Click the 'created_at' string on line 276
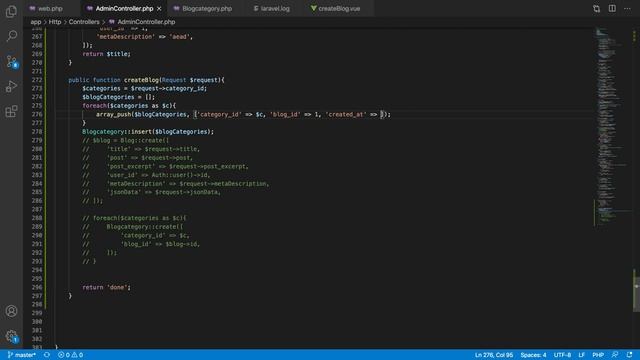 [346, 114]
